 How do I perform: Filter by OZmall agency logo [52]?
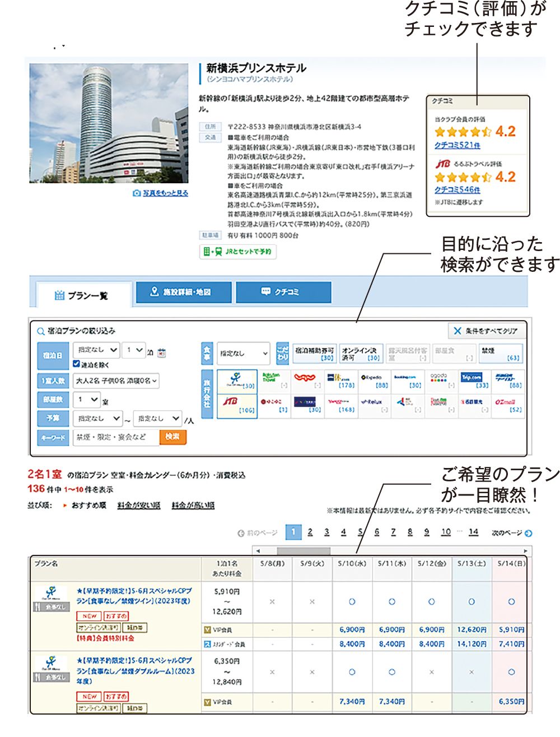pyautogui.click(x=507, y=405)
